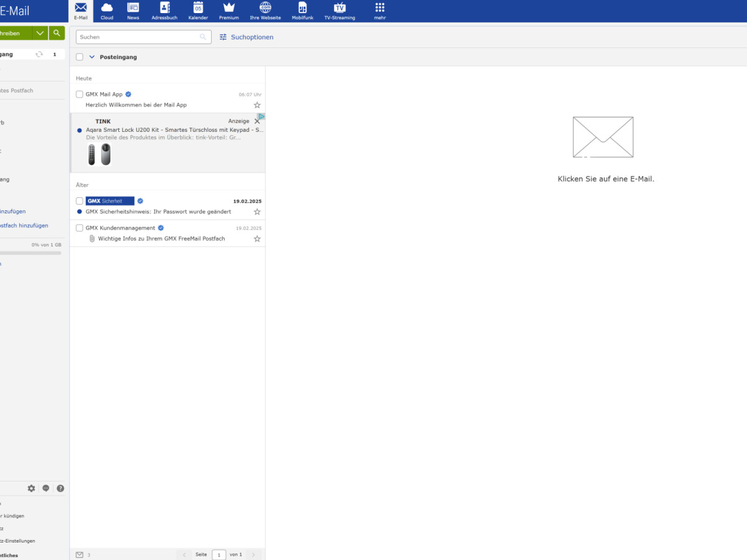This screenshot has width=747, height=560.
Task: Open the mehr menu in the top bar
Action: (379, 10)
